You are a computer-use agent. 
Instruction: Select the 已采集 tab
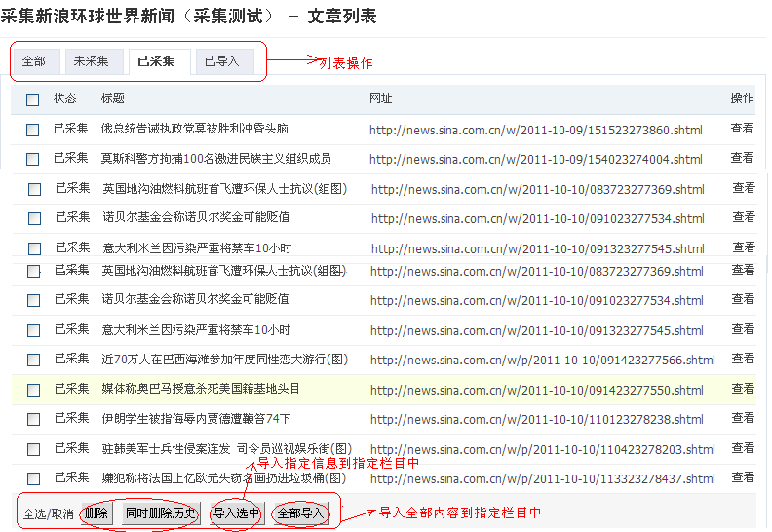pyautogui.click(x=157, y=61)
